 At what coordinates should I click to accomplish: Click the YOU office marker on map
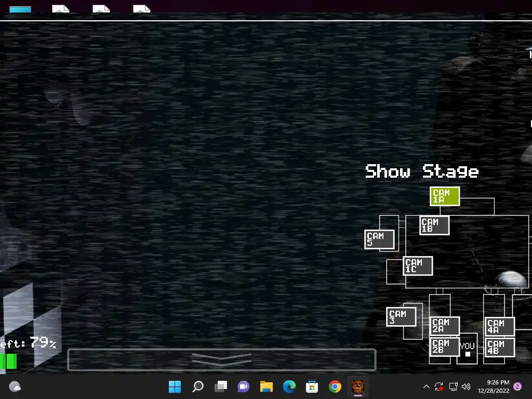tap(467, 349)
